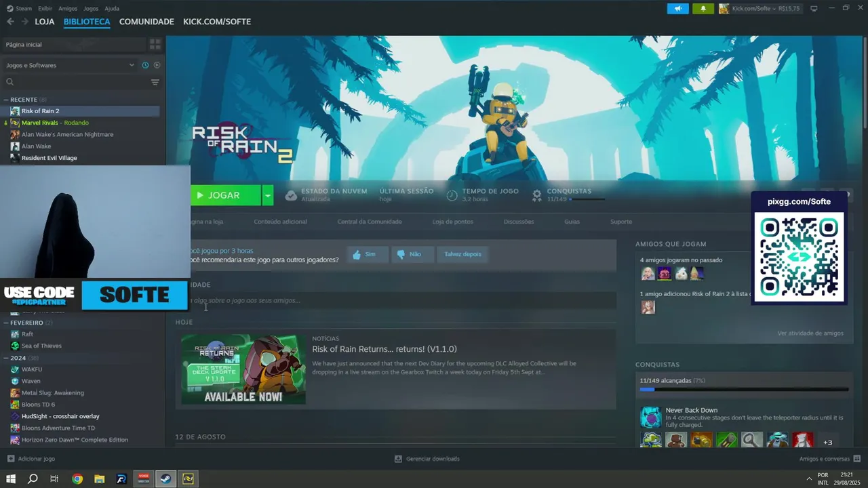Image resolution: width=868 pixels, height=488 pixels.
Task: Open Windows Start menu
Action: click(11, 479)
